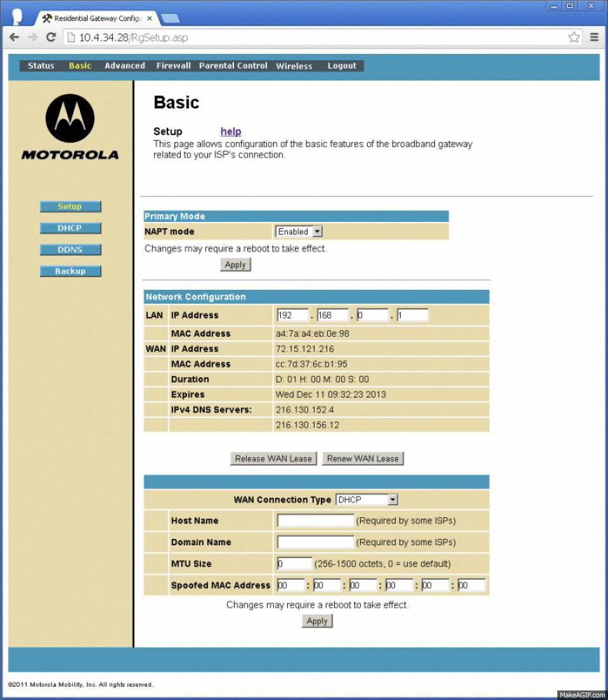Expand the NAPT mode dropdown
The width and height of the screenshot is (608, 700).
tap(299, 232)
